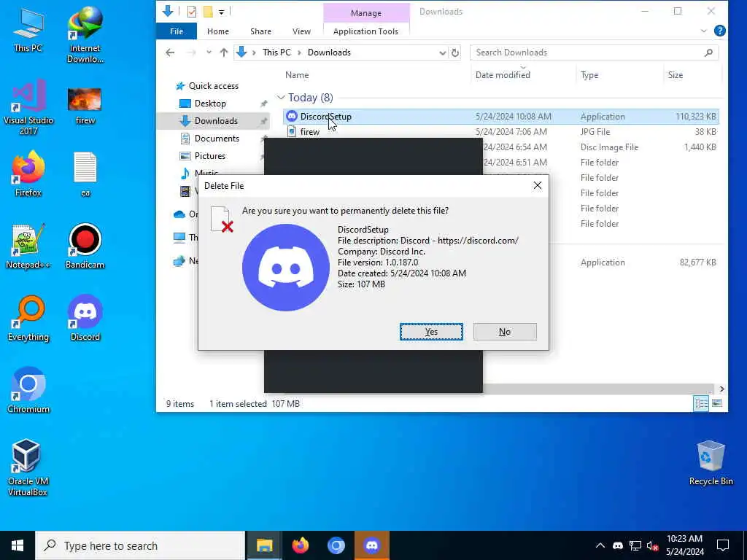Viewport: 747px width, 560px height.
Task: Open Discord desktop shortcut
Action: tap(85, 318)
